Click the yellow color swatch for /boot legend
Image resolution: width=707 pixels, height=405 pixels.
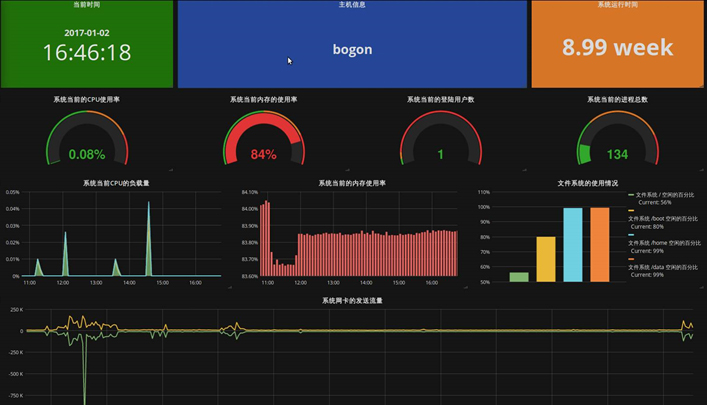point(631,211)
